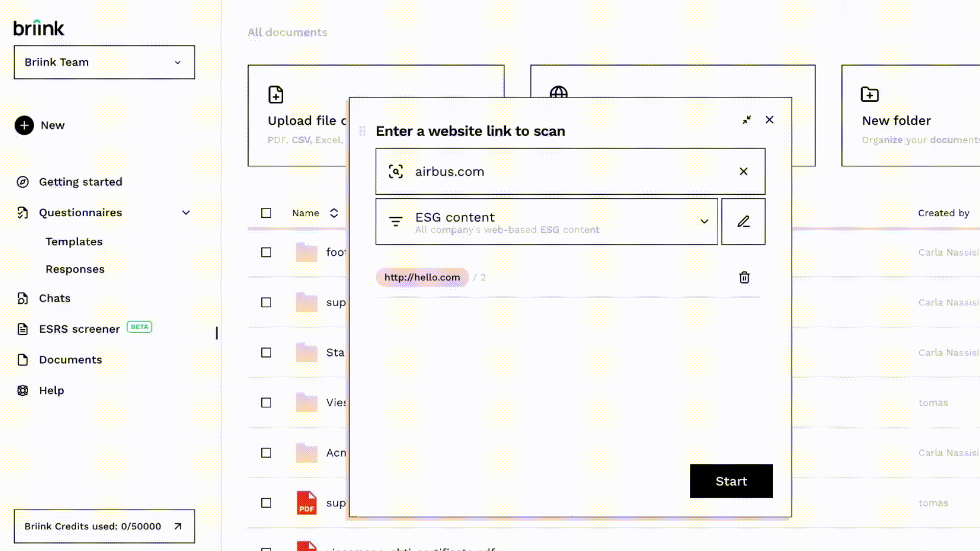Open the ESG content dropdown
Screen dimensions: 980x551
tap(705, 221)
